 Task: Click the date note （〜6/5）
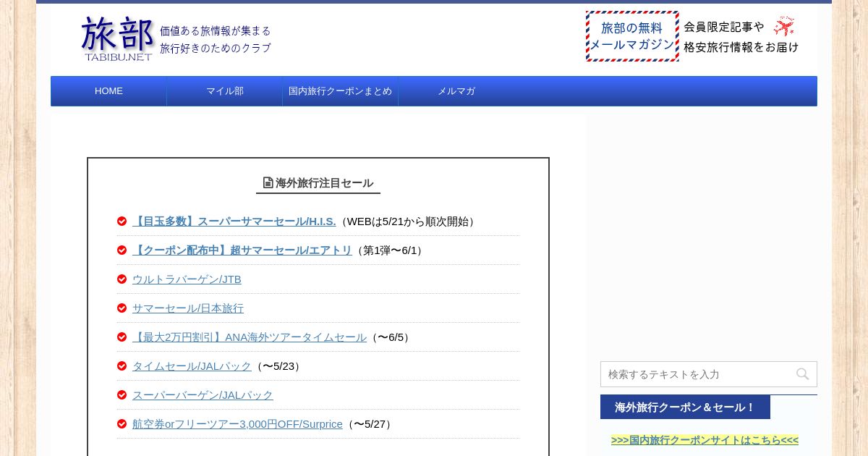tap(391, 337)
